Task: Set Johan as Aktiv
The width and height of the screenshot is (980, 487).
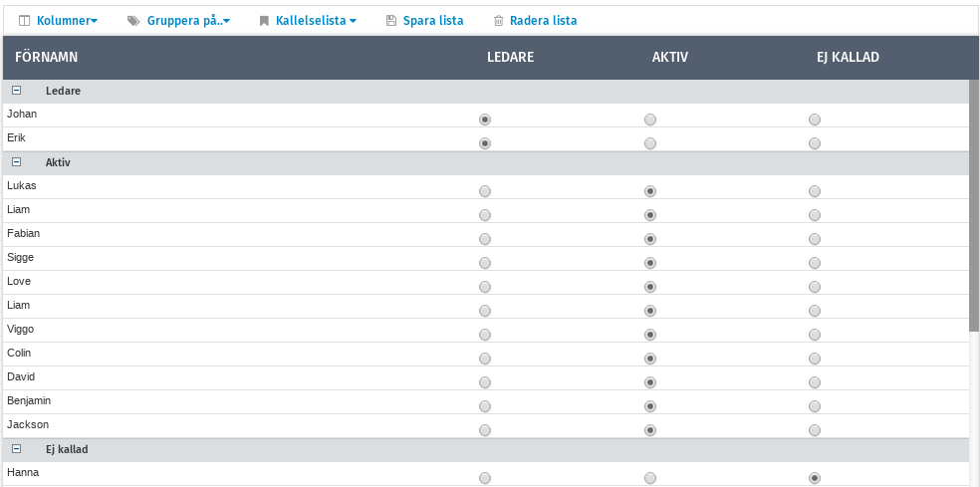Action: pos(650,120)
